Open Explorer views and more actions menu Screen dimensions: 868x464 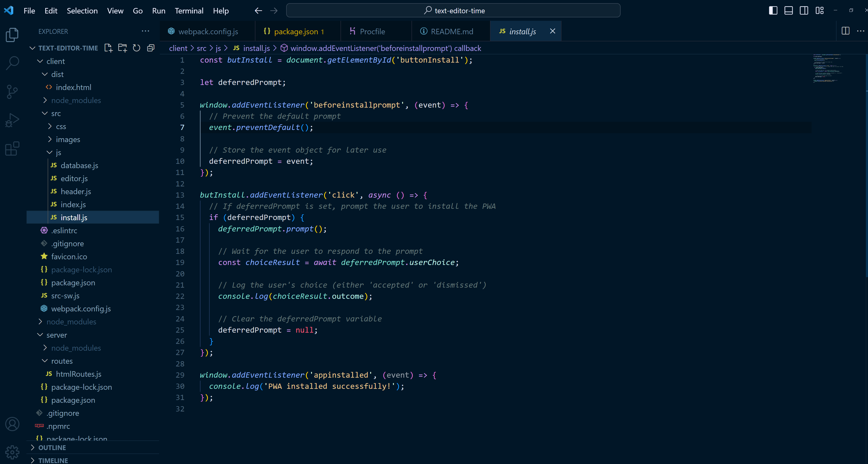[x=145, y=31]
